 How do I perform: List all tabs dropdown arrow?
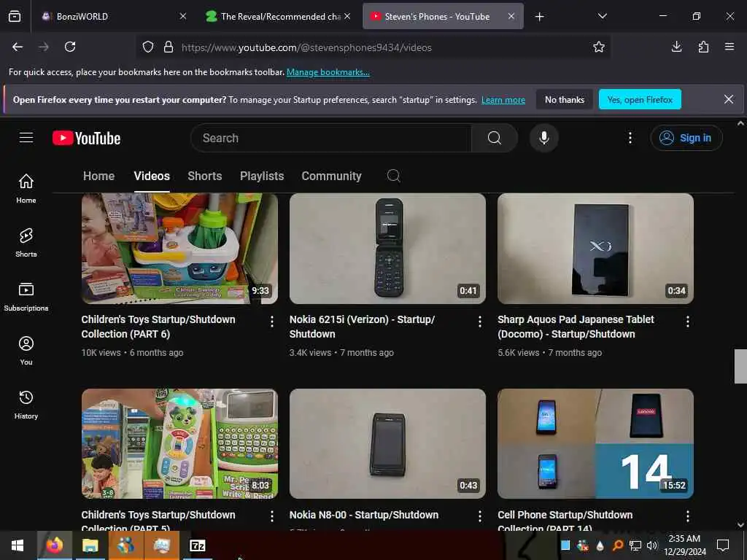(602, 16)
